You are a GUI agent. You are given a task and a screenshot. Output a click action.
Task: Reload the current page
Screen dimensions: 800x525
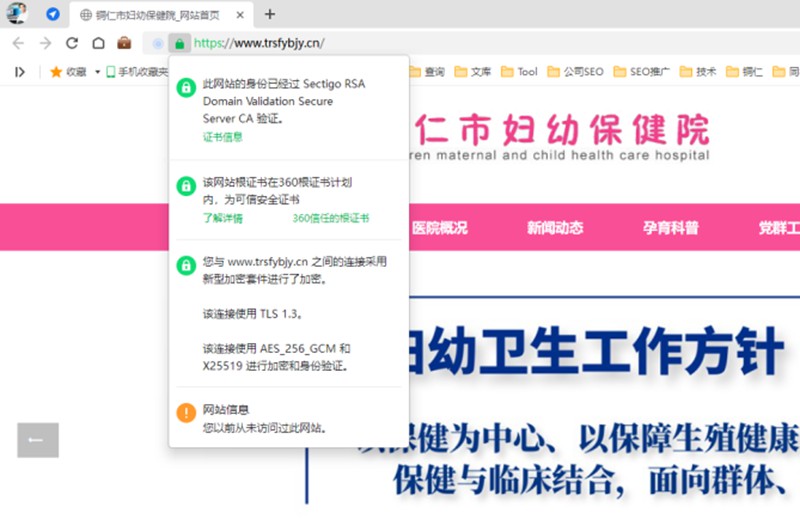(72, 43)
